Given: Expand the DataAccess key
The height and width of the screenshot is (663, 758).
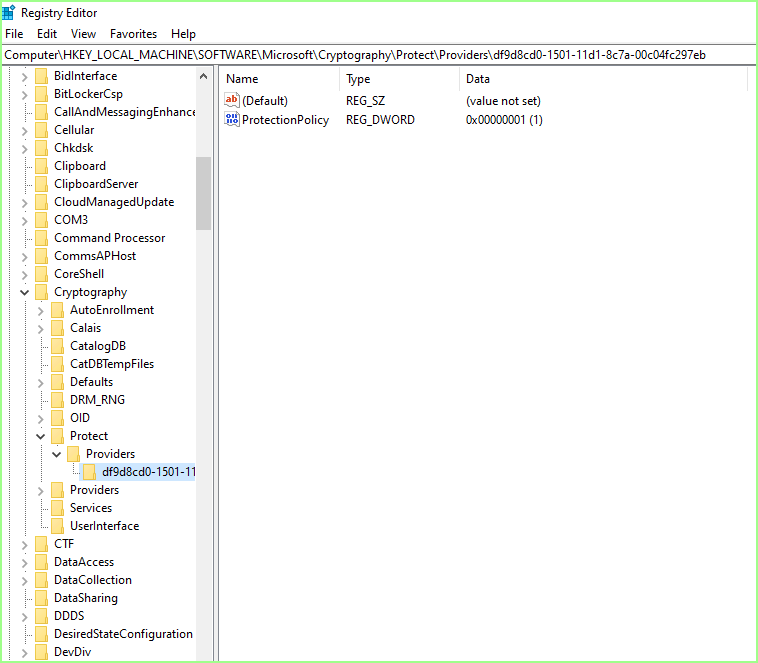Looking at the screenshot, I should (25, 563).
